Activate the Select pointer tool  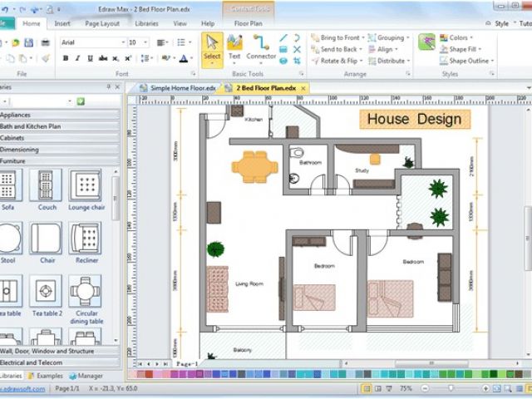(212, 48)
